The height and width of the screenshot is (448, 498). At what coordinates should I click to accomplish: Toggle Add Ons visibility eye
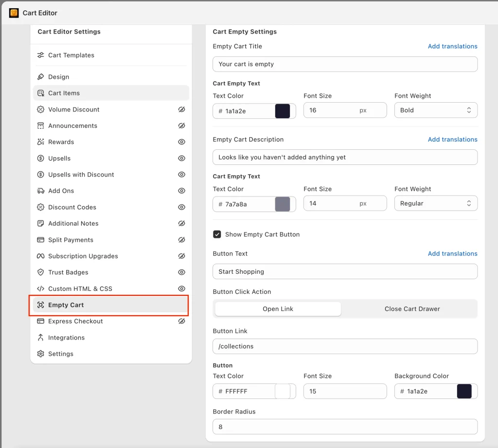pos(182,191)
